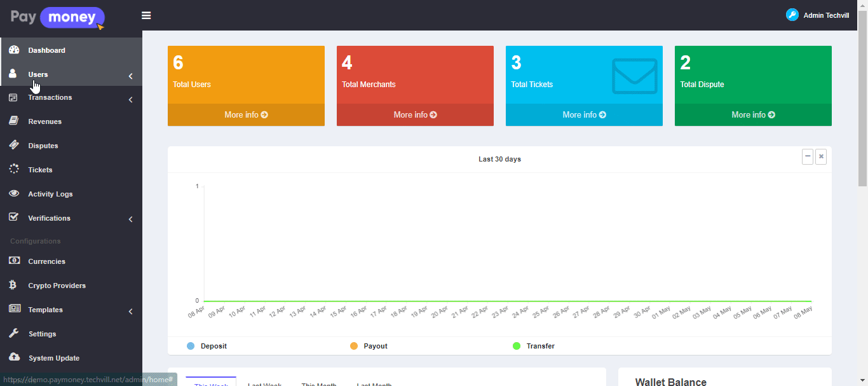Click the hamburger sidebar toggle icon
Viewport: 868px width, 386px height.
146,15
